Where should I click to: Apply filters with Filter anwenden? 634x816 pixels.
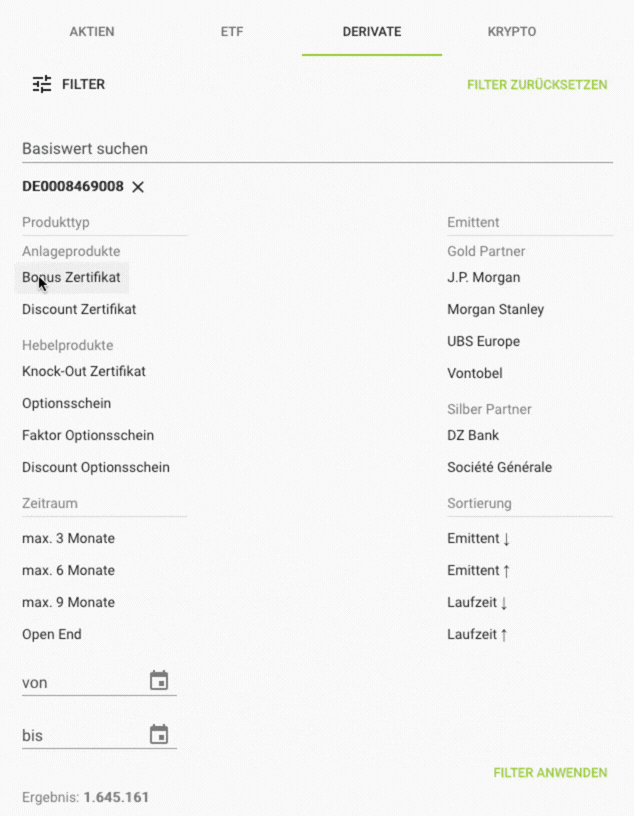click(x=550, y=773)
